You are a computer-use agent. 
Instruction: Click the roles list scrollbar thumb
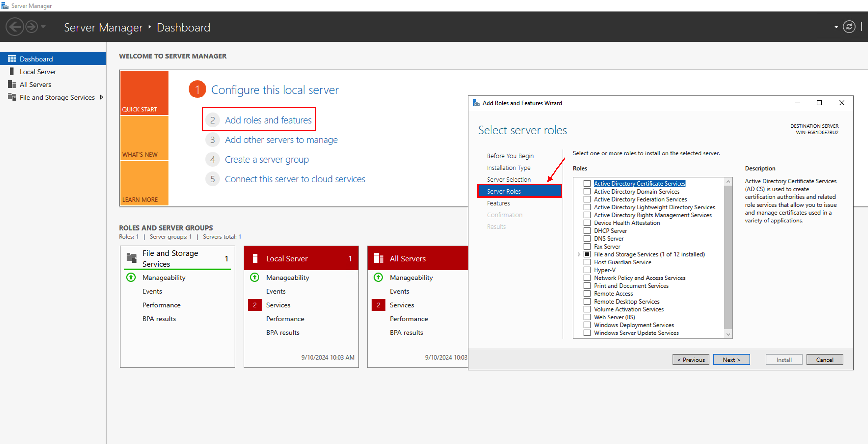click(x=728, y=257)
